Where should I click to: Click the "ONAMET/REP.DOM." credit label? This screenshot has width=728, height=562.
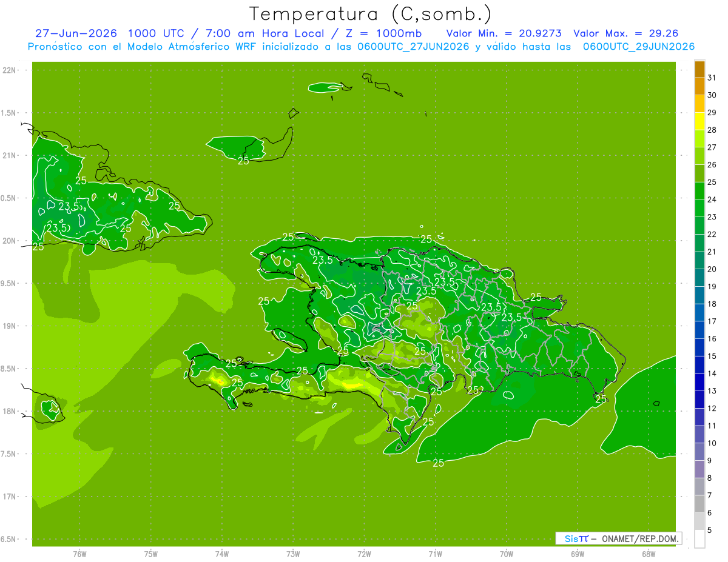pos(641,538)
